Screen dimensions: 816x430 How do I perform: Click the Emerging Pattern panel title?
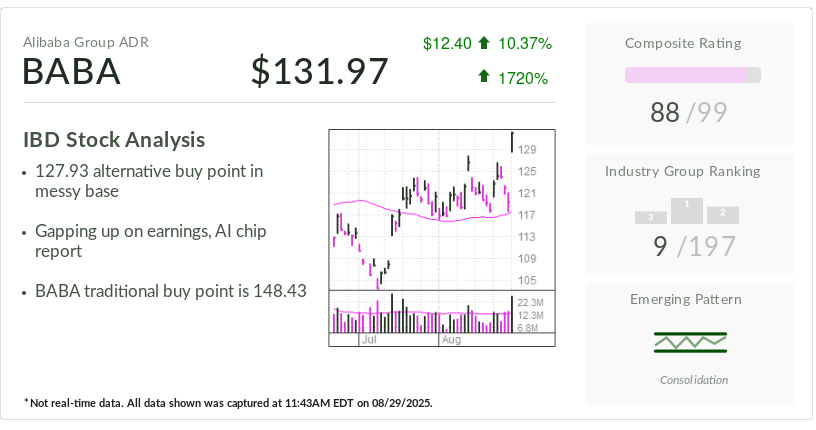(686, 299)
